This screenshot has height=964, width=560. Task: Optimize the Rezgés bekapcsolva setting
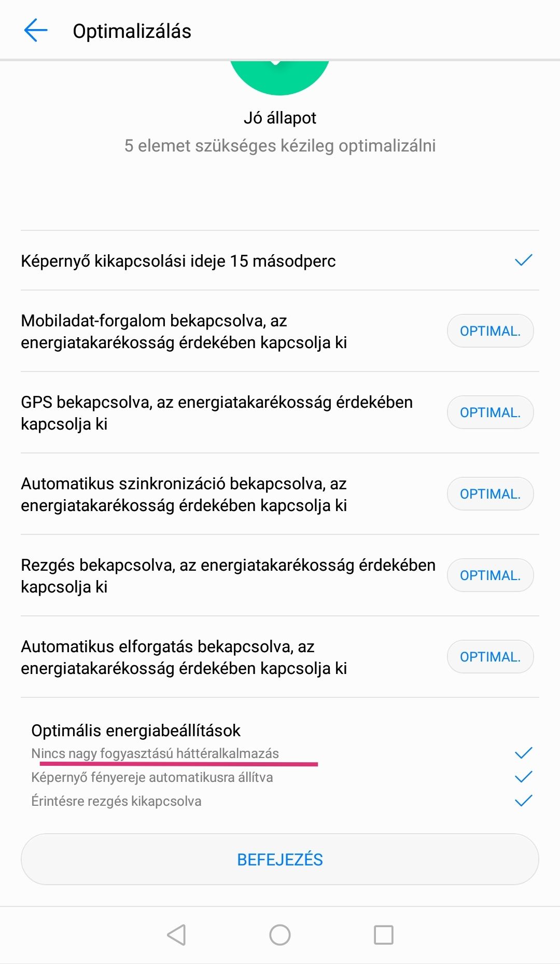click(x=490, y=575)
